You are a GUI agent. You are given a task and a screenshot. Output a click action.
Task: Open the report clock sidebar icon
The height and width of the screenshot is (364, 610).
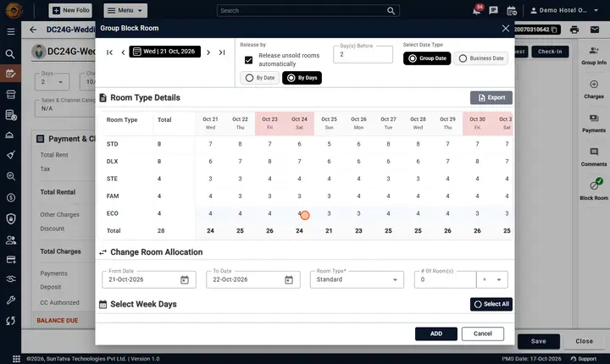pyautogui.click(x=11, y=115)
